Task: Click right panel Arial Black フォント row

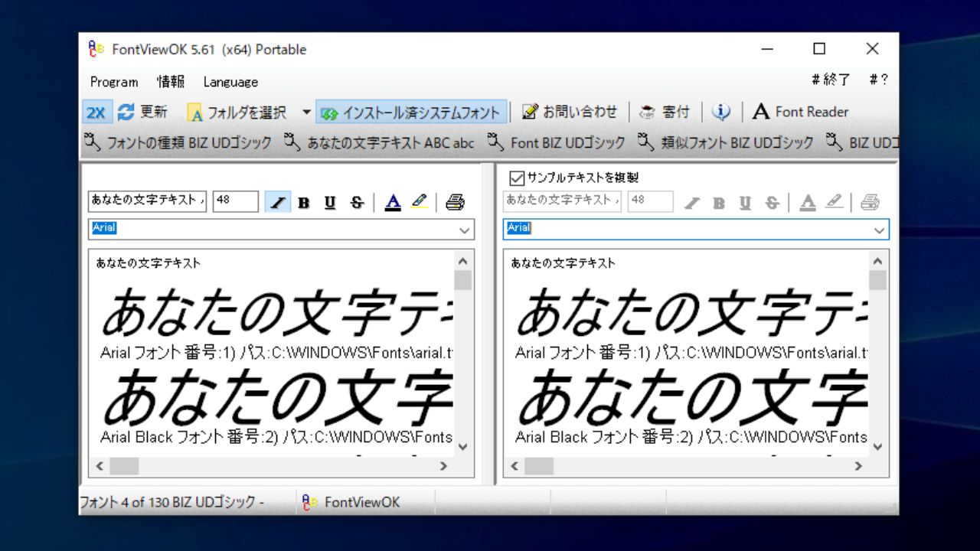Action: coord(691,437)
